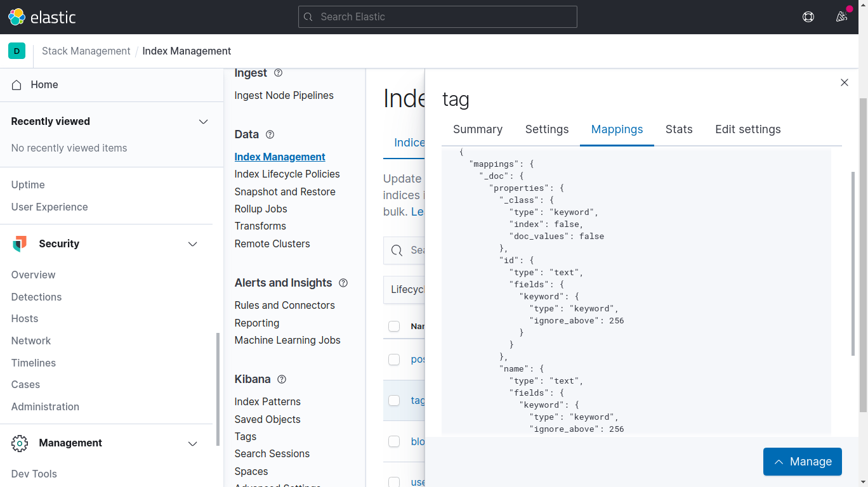Click the Management gear icon
Viewport: 868px width, 487px height.
tap(20, 443)
